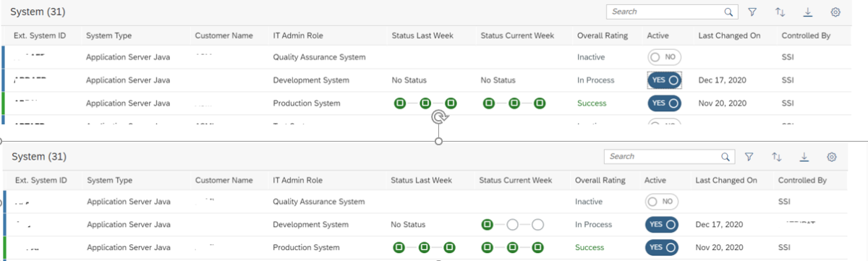Click the filter icon in the top table toolbar
This screenshot has height=261, width=868.
pyautogui.click(x=752, y=12)
